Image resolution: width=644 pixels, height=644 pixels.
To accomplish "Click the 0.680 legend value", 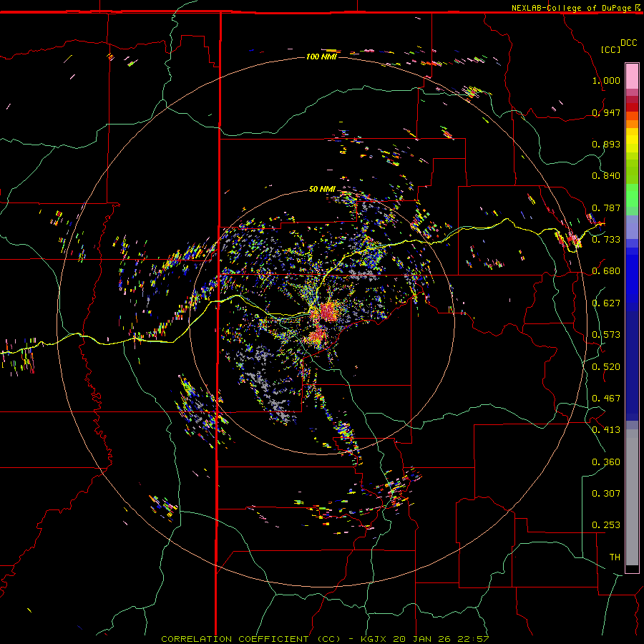I will pyautogui.click(x=606, y=271).
